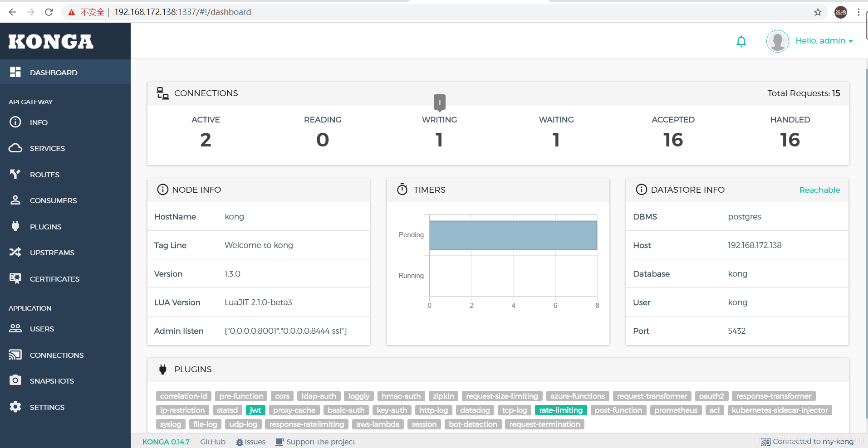Screen dimensions: 868x448
Task: Click the Settings gear icon
Action: (x=15, y=407)
